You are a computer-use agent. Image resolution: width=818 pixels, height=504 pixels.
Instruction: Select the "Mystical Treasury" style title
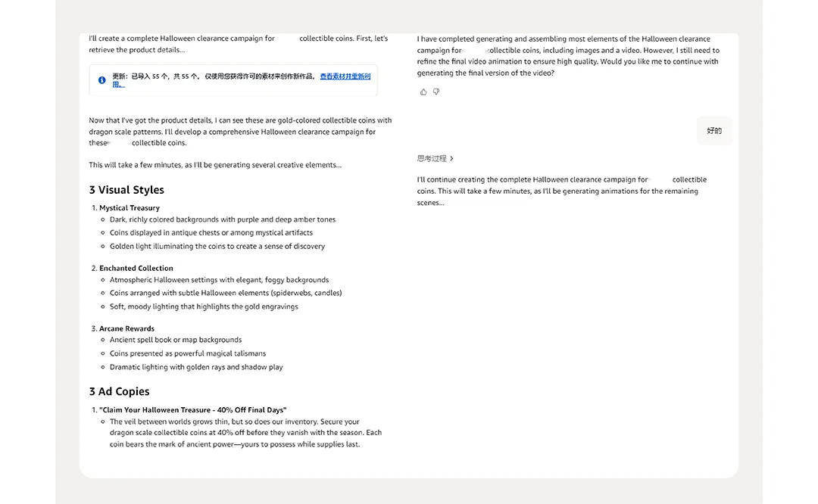coord(130,208)
